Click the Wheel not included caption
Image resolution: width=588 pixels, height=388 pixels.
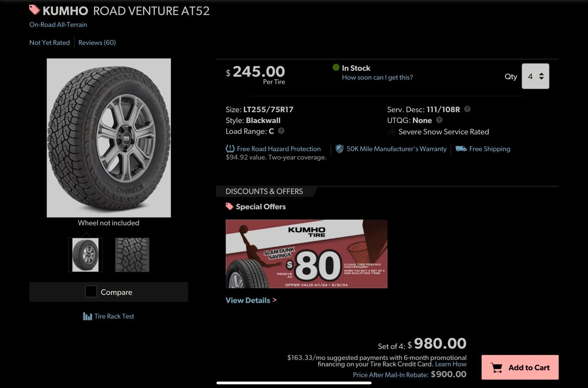(108, 223)
